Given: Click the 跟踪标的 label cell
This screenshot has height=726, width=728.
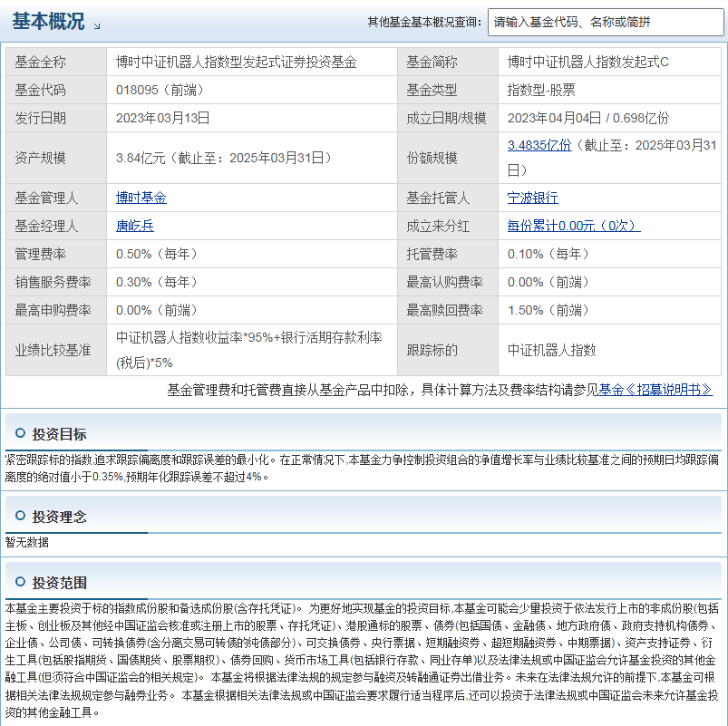Looking at the screenshot, I should (x=448, y=350).
